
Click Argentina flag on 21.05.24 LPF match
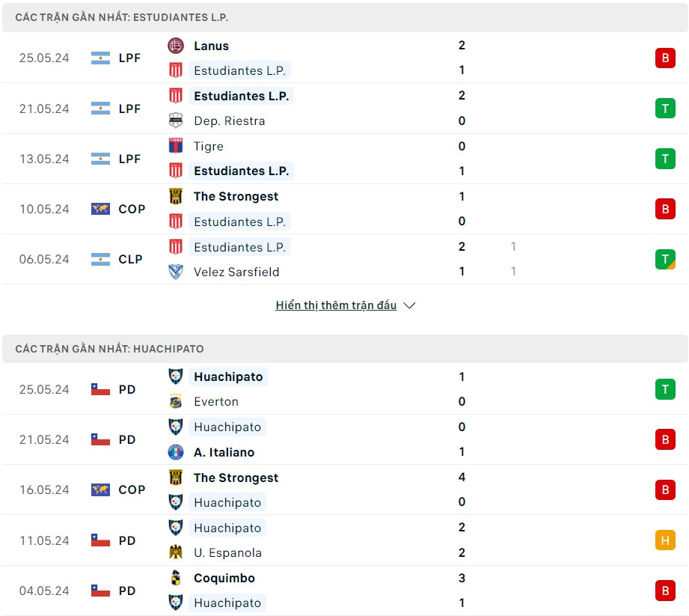click(100, 109)
